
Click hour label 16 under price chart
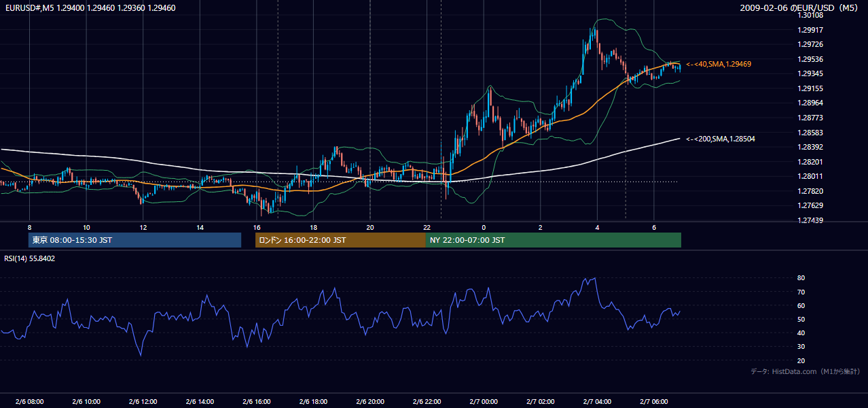[x=257, y=227]
